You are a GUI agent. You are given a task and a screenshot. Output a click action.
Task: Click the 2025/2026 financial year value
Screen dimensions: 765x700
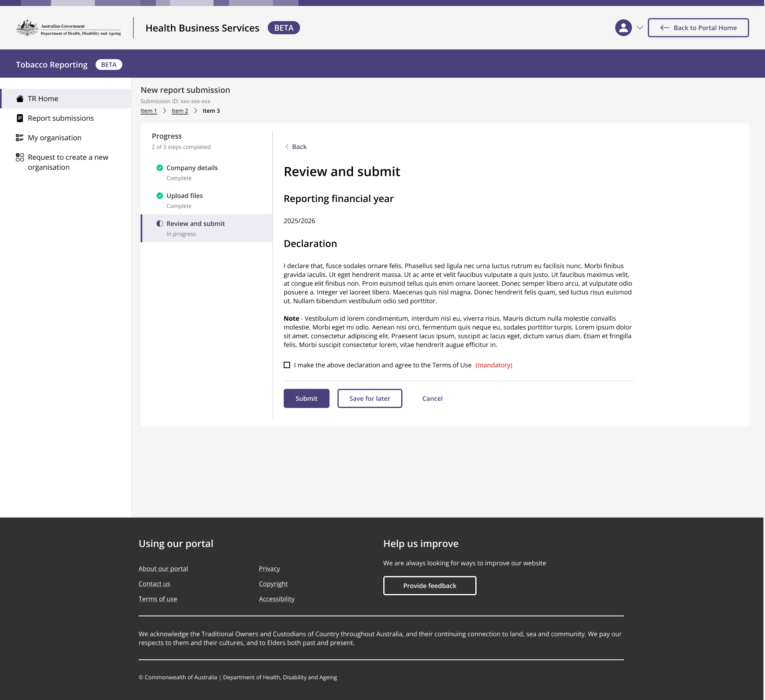tap(299, 221)
